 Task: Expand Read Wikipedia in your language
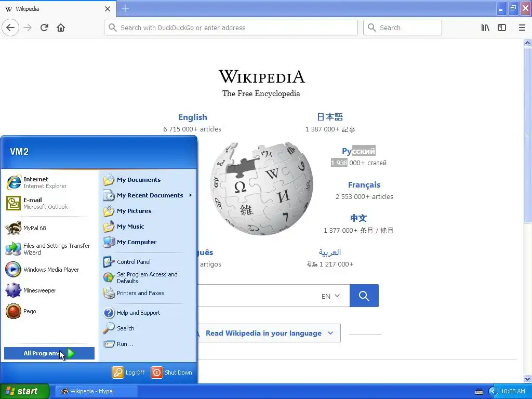coord(269,333)
